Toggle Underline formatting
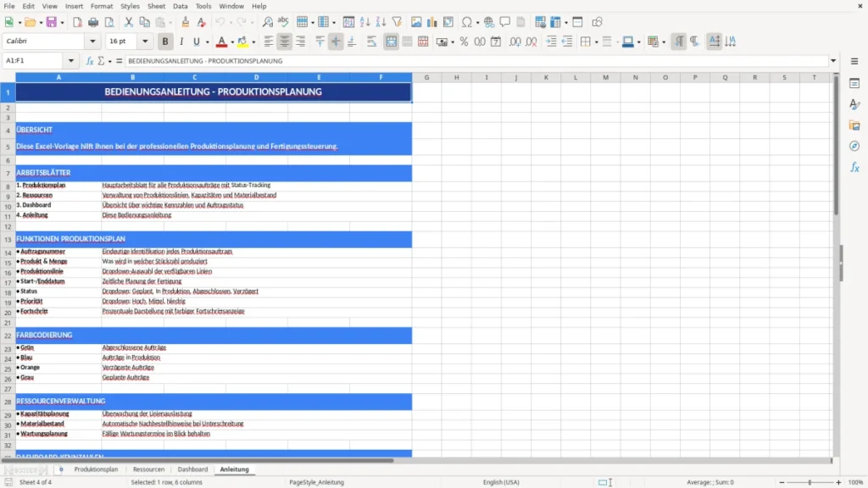868x488 pixels. tap(197, 42)
